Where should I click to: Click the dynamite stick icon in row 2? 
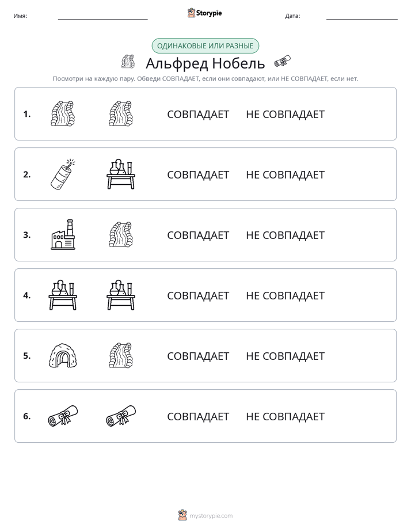click(63, 174)
